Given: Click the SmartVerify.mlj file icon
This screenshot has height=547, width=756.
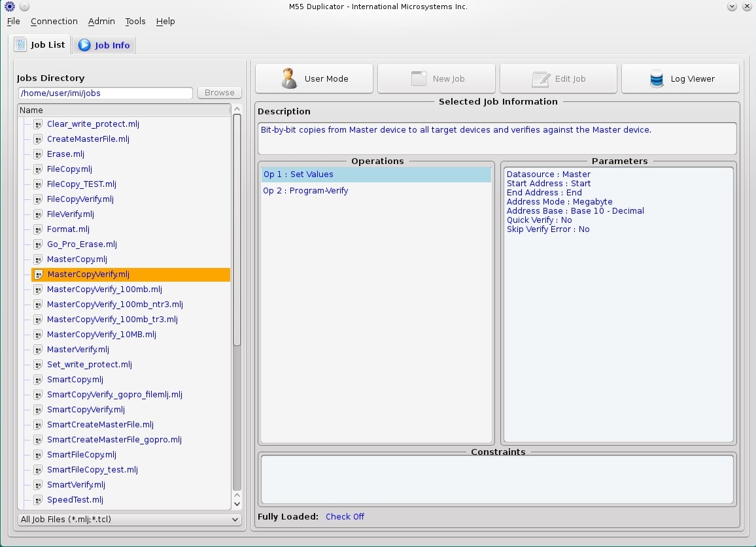Looking at the screenshot, I should point(38,485).
